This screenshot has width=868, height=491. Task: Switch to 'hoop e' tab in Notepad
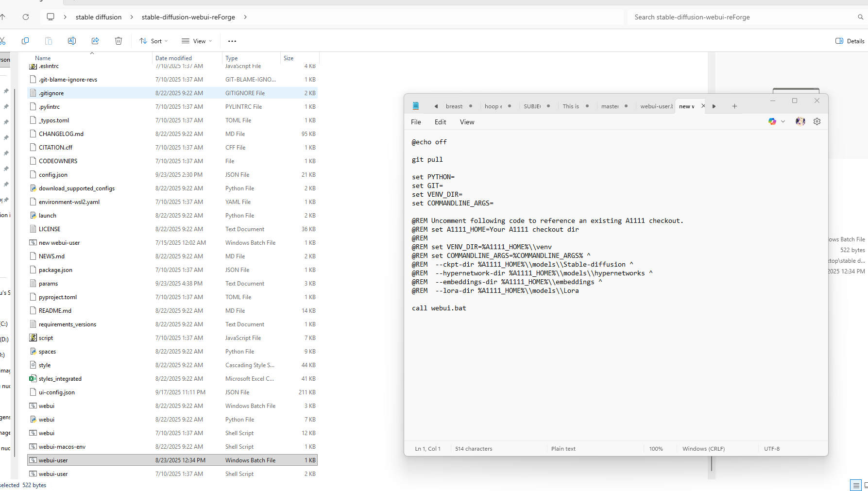[x=493, y=106]
